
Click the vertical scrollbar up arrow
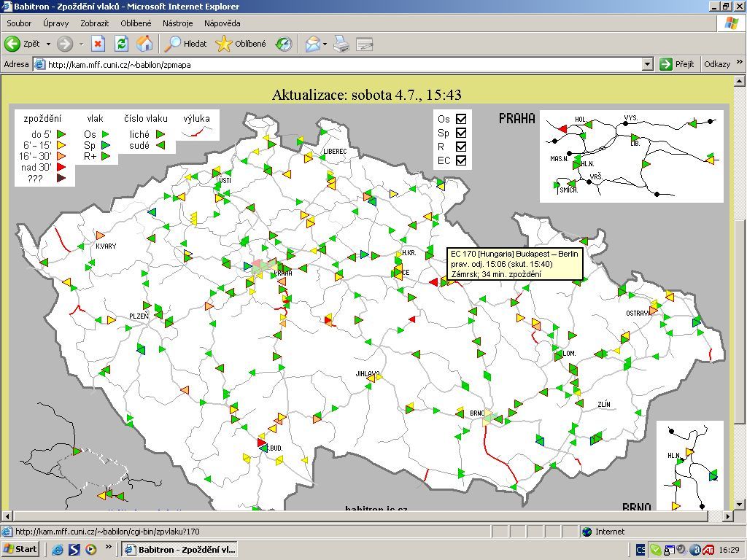click(739, 81)
